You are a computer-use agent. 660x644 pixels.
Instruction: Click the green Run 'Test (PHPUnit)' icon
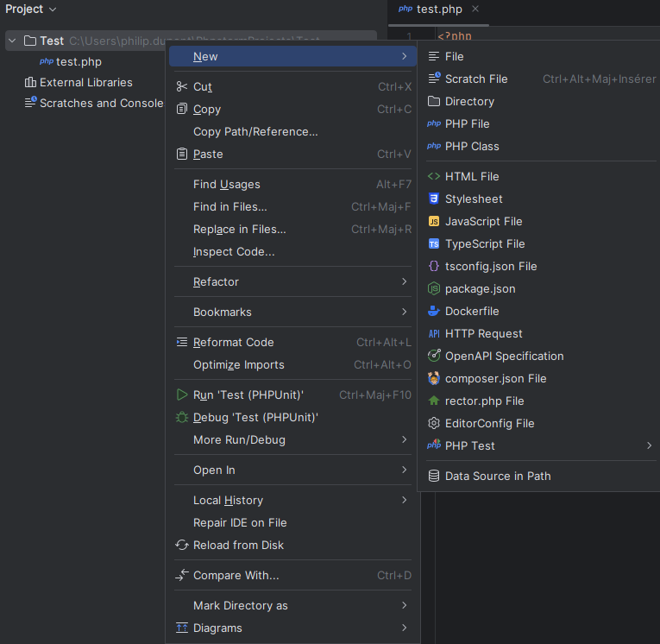click(181, 395)
